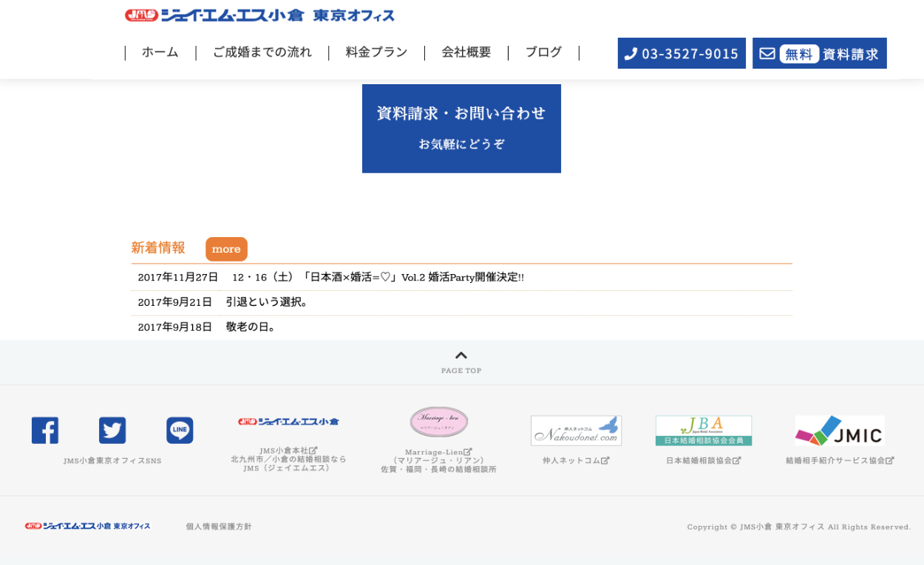Click the Marriage-Lien pink oval logo

click(x=439, y=422)
